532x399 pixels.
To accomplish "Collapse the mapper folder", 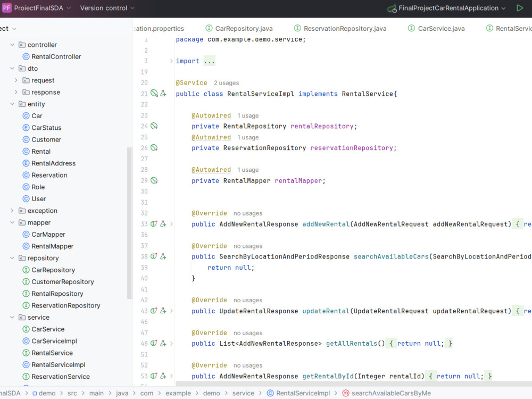I will coord(12,222).
